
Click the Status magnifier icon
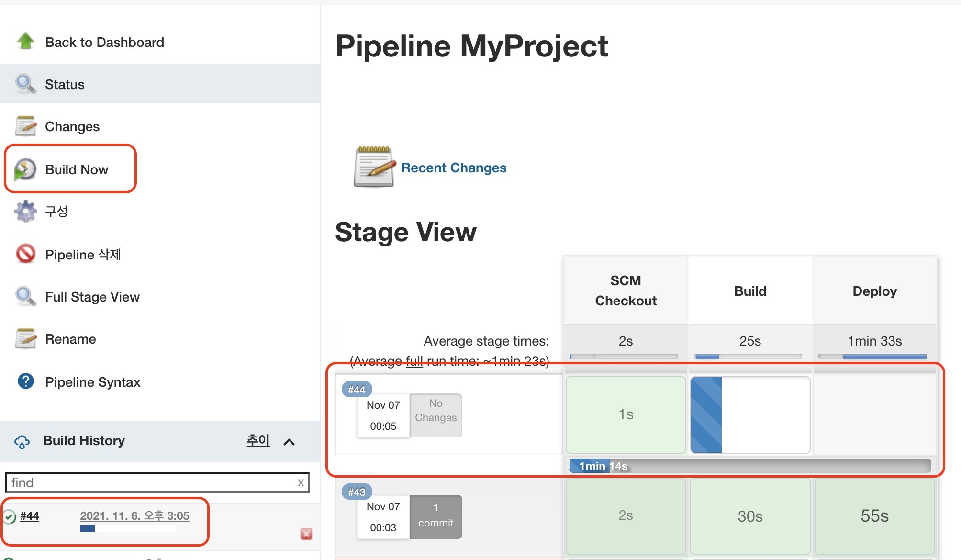[x=25, y=84]
